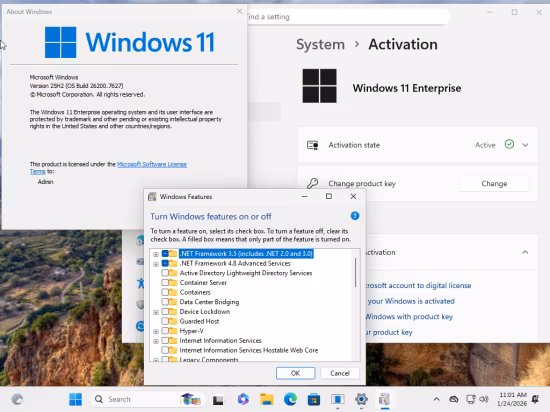
Task: Select 'Data Center Bridging' feature name
Action: [209, 302]
